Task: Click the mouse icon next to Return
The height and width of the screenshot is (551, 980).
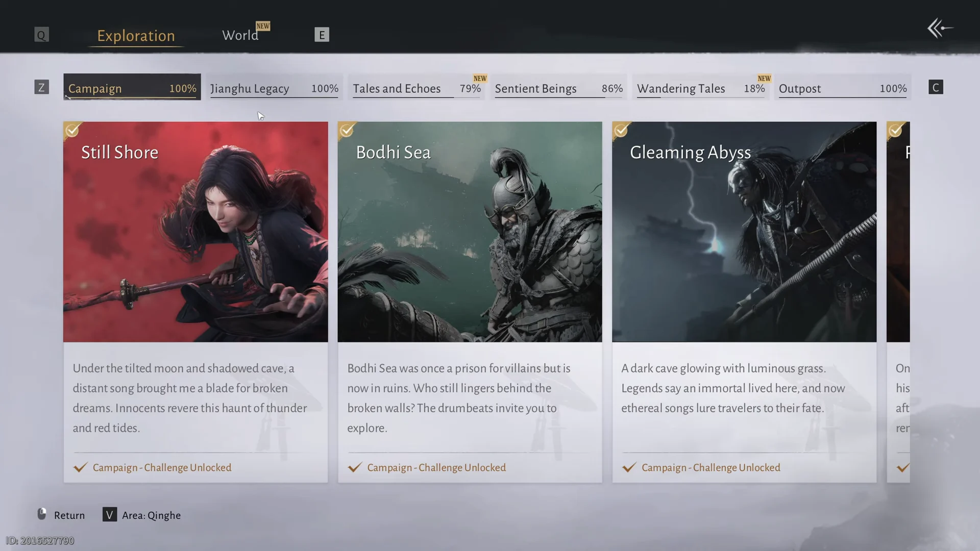Action: 42,514
